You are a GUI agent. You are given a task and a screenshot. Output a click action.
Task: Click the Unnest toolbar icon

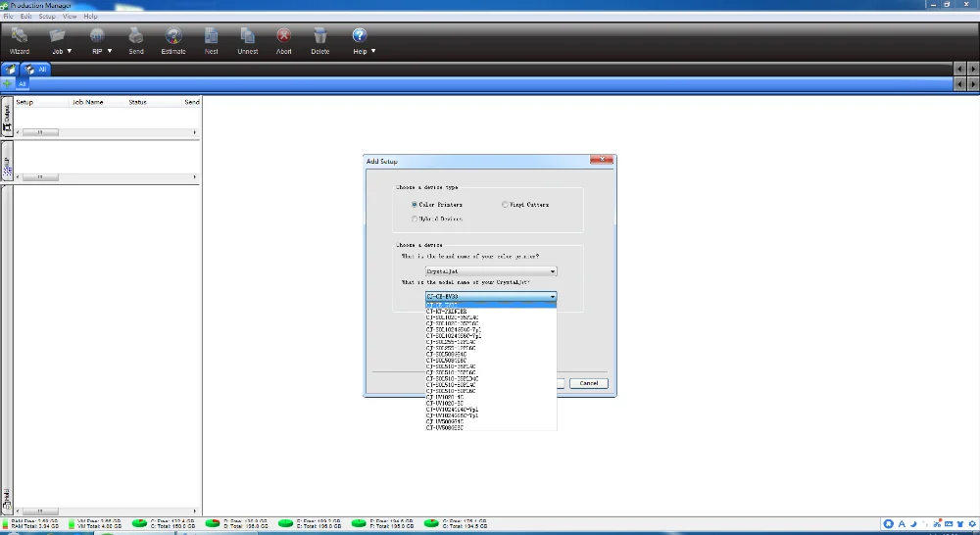click(x=248, y=35)
